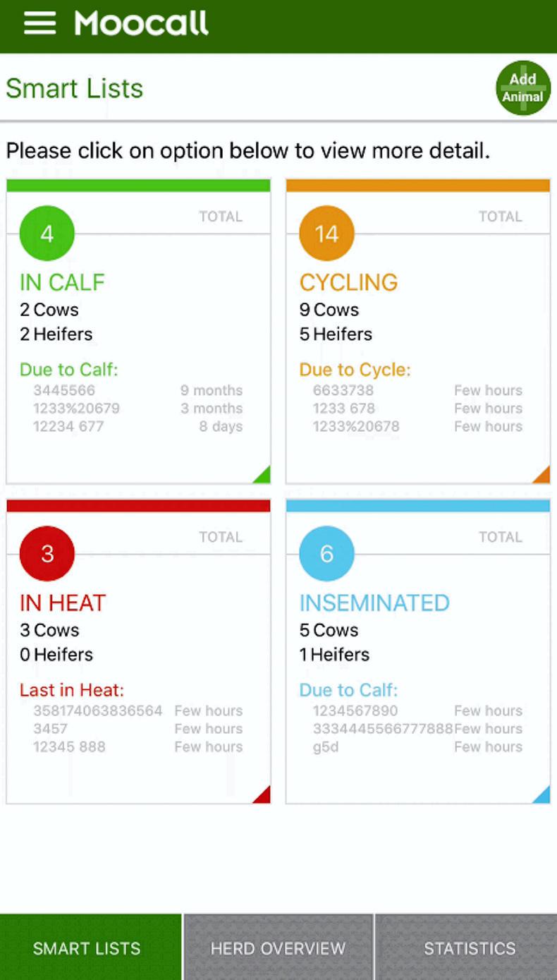Switch to the Herd Overview tab
557x980 pixels.
278,948
